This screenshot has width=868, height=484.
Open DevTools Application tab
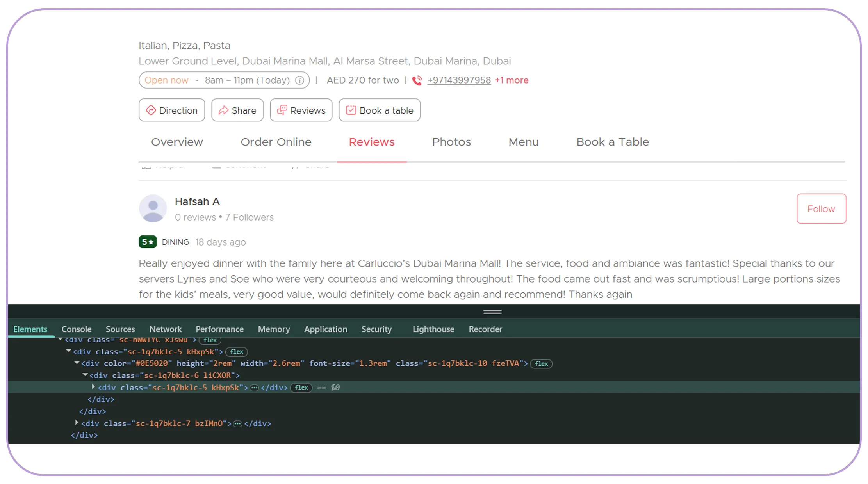(326, 329)
